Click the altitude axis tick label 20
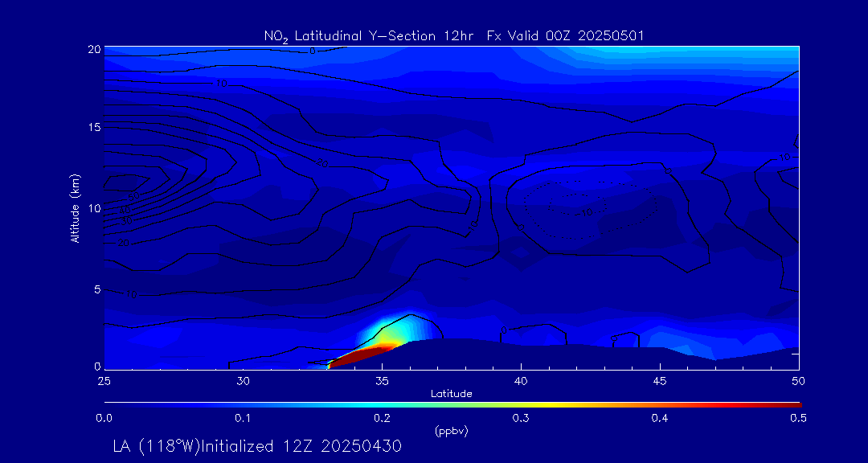868x463 pixels. click(94, 49)
